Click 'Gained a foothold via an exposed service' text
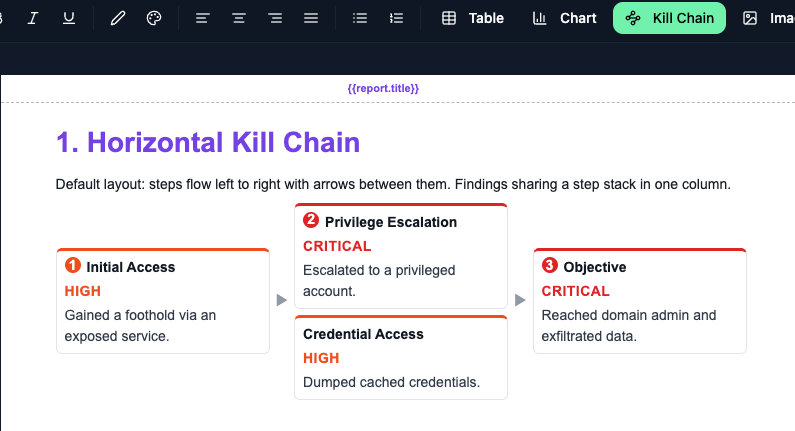 tap(140, 326)
